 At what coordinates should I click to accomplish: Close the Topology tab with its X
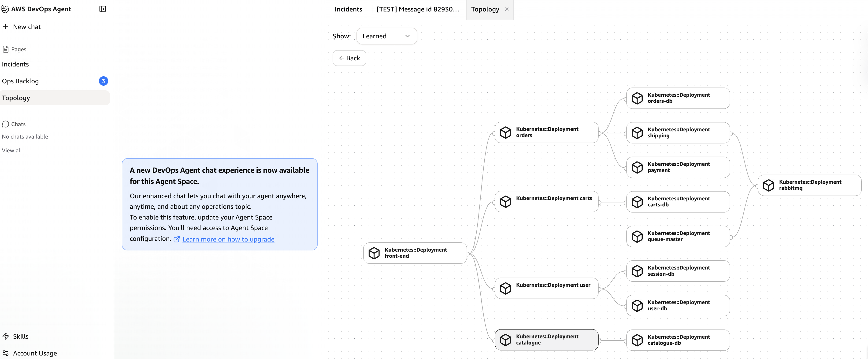tap(507, 9)
